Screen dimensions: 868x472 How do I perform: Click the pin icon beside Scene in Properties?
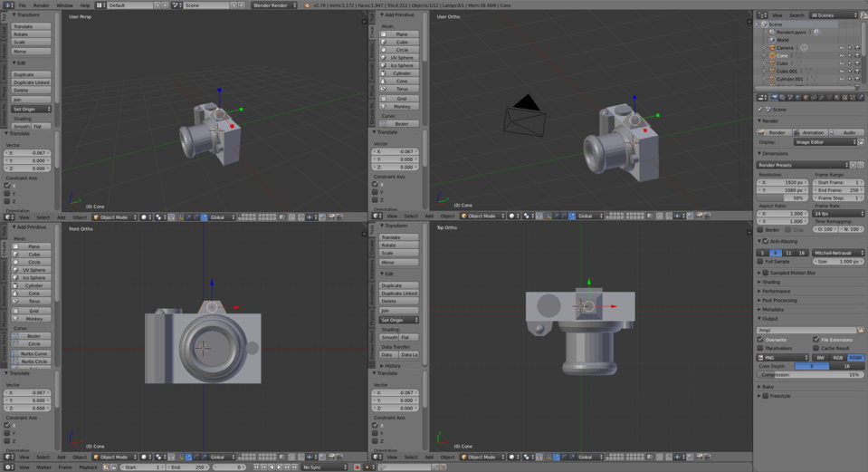760,109
